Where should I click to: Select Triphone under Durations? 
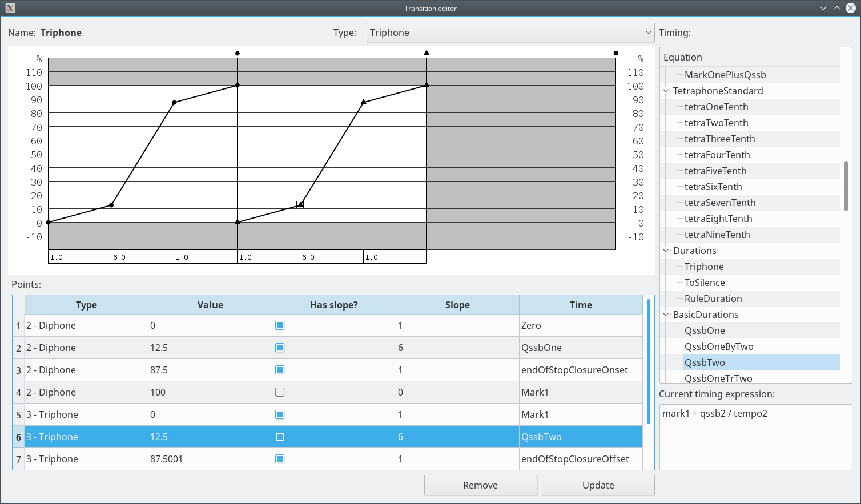(704, 267)
